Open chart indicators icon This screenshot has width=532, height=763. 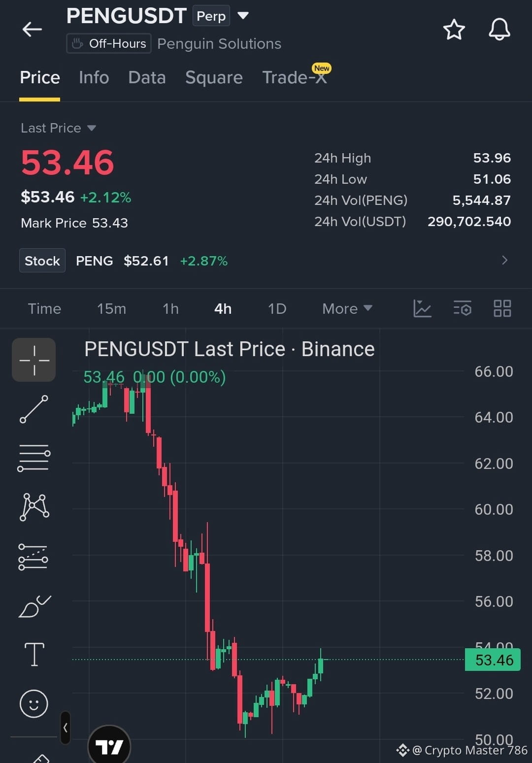tap(422, 308)
